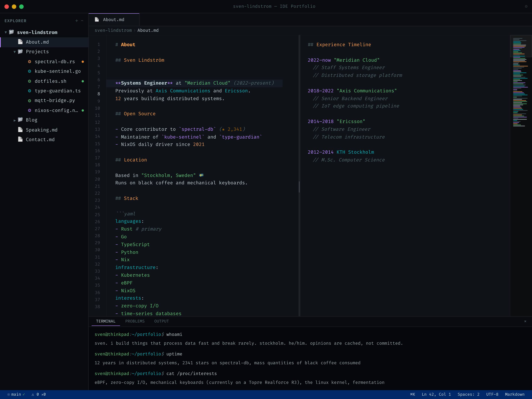
Task: Switch to the OUTPUT tab
Action: point(161,321)
